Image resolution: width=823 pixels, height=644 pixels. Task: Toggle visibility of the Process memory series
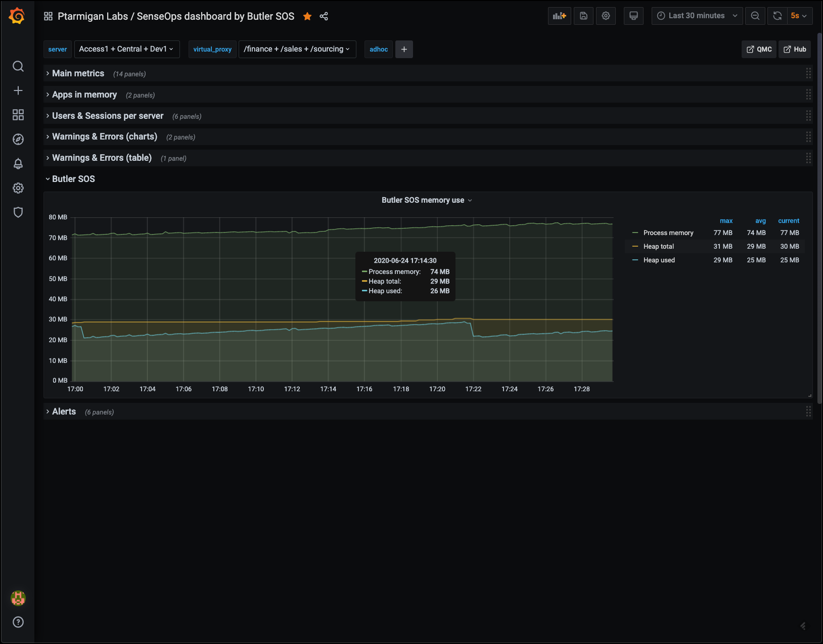(668, 233)
